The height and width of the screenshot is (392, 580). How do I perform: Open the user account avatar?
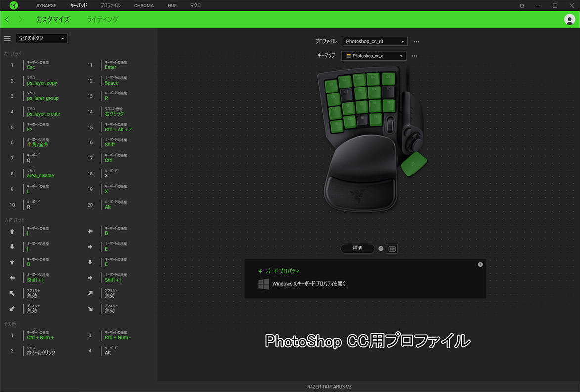[569, 20]
